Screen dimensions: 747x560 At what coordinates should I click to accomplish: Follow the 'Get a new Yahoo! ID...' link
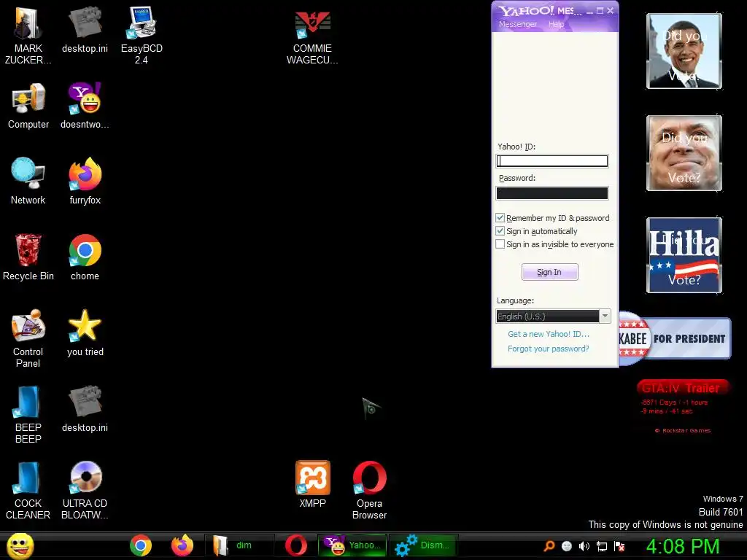click(x=549, y=334)
